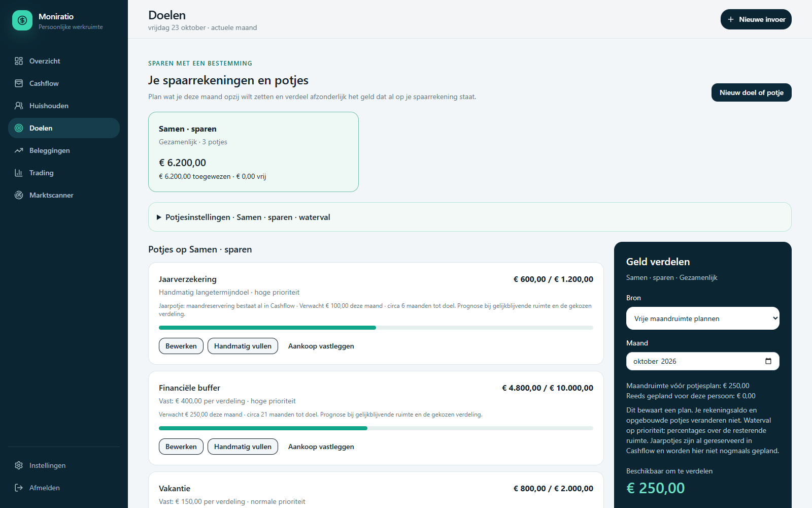
Task: Click the Cashflow card icon
Action: (19, 83)
